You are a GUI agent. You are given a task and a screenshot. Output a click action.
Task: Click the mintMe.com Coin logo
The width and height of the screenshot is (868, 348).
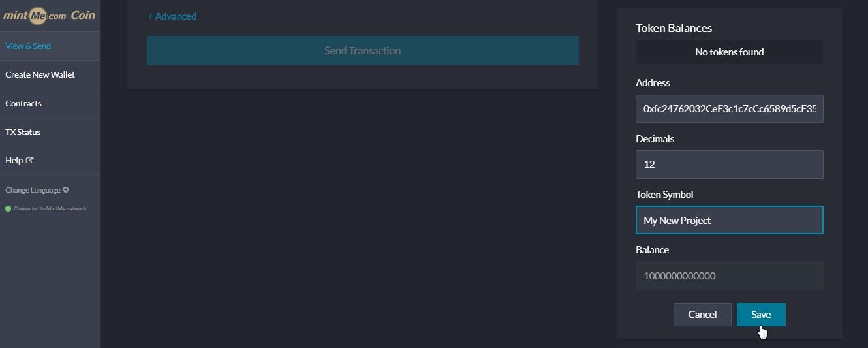pos(50,16)
